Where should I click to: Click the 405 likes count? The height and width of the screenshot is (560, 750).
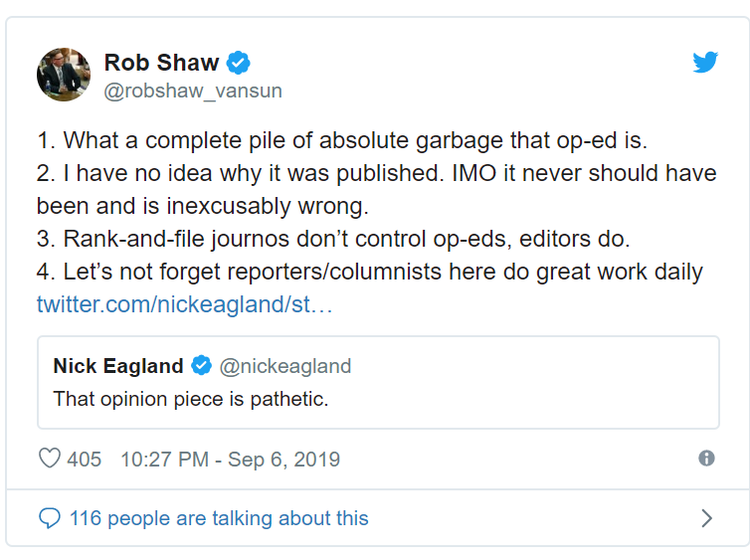point(84,460)
